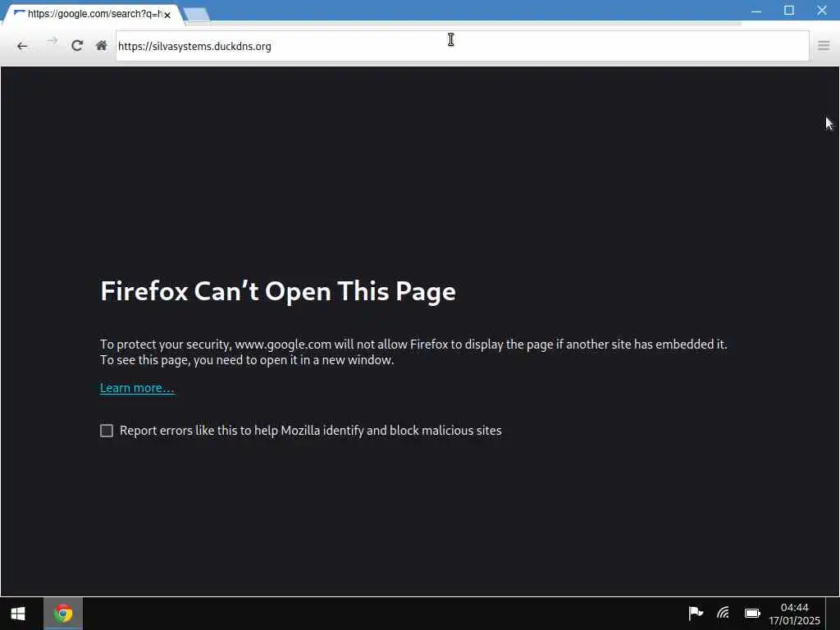Click the Report errors like this label text
840x630 pixels.
pos(311,431)
